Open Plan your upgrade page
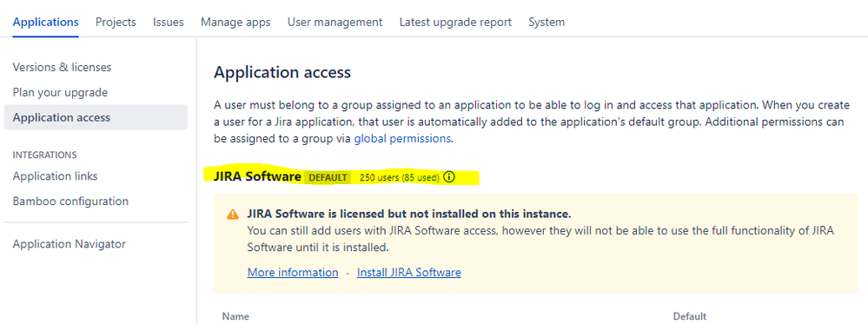This screenshot has width=868, height=324. 60,92
